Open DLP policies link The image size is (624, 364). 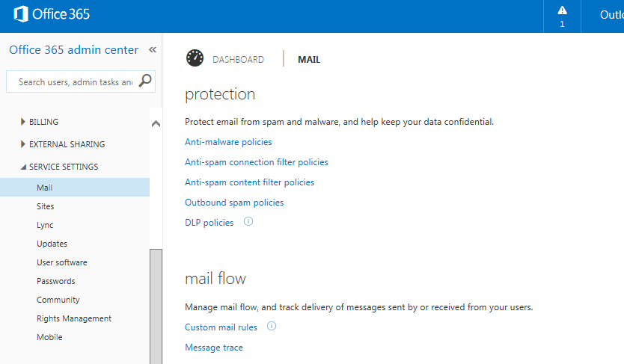(x=209, y=223)
